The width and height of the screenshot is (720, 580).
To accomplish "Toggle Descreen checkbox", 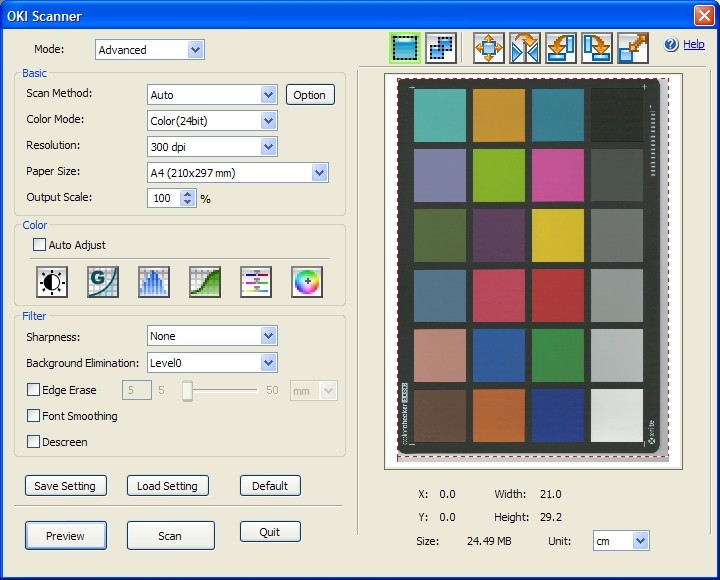I will (34, 442).
